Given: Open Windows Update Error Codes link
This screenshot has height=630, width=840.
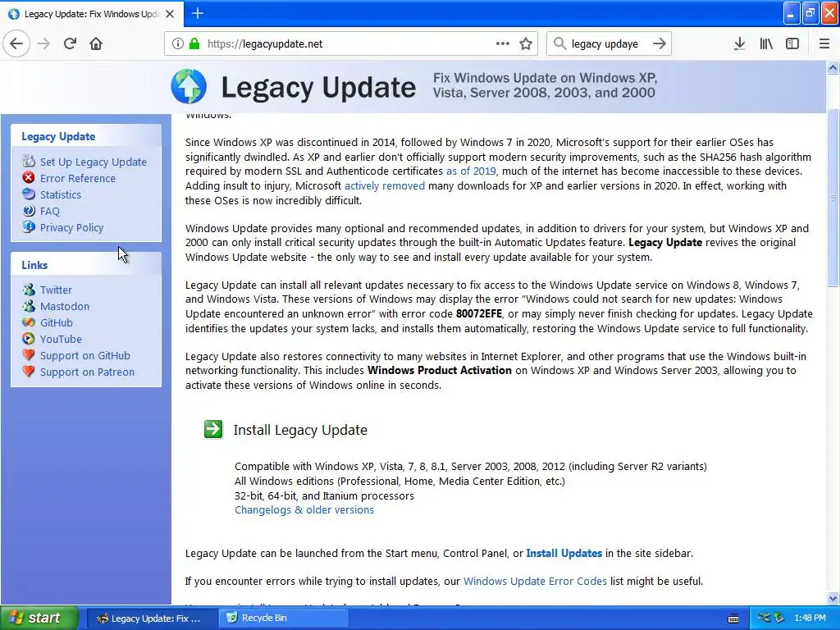Looking at the screenshot, I should point(535,582).
